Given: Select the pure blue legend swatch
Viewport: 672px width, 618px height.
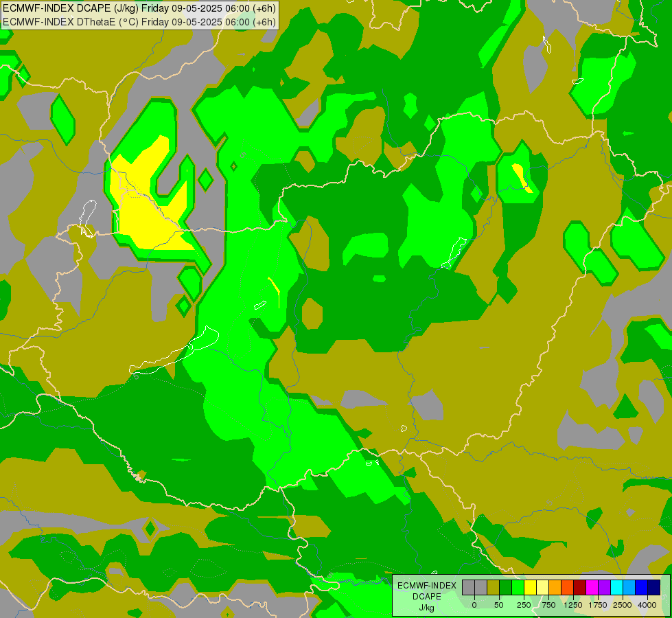Looking at the screenshot, I should click(642, 588).
